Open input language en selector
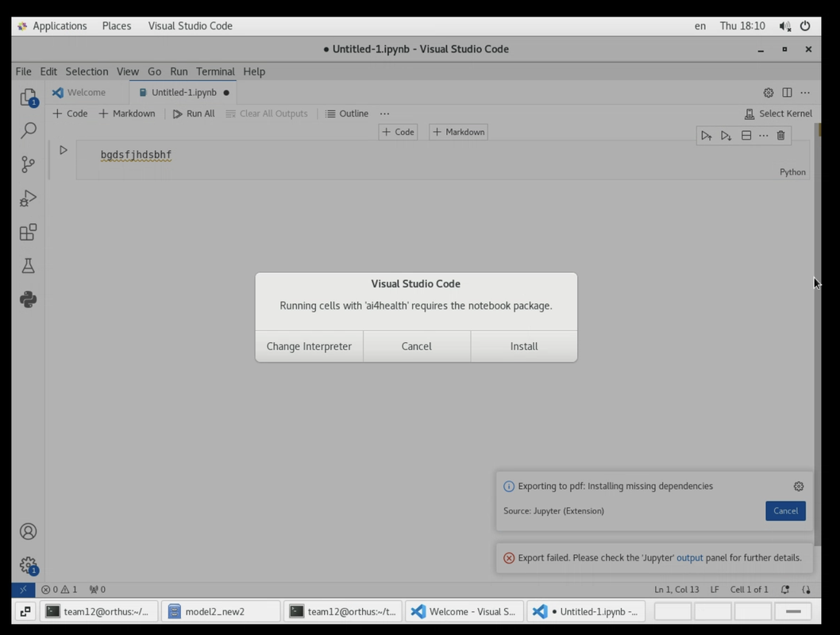Screen dimensions: 840x635 pyautogui.click(x=699, y=25)
